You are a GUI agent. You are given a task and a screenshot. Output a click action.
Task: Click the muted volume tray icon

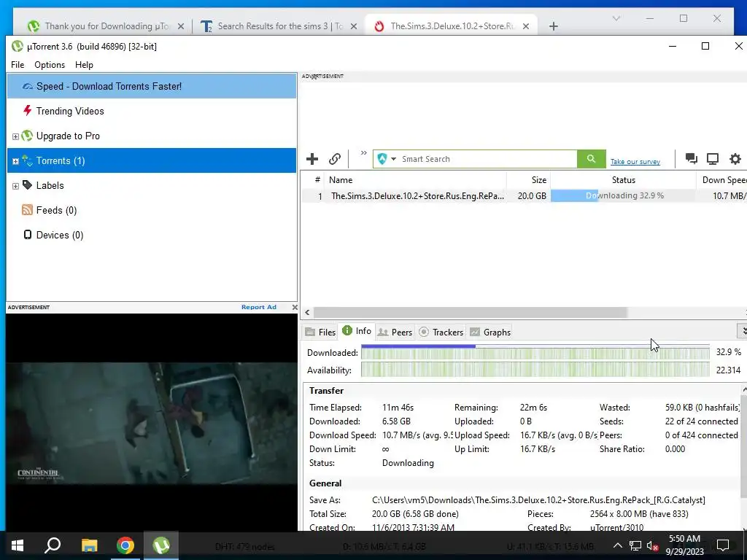coord(652,545)
